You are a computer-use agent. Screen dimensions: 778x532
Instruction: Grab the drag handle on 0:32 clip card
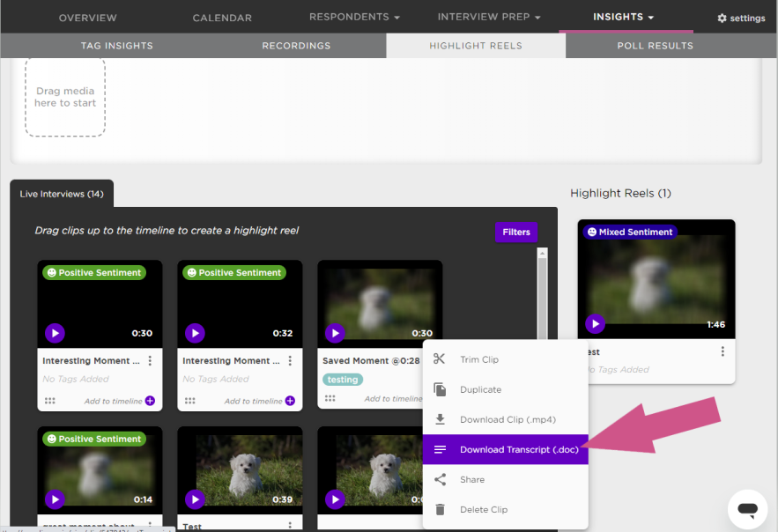click(x=189, y=401)
